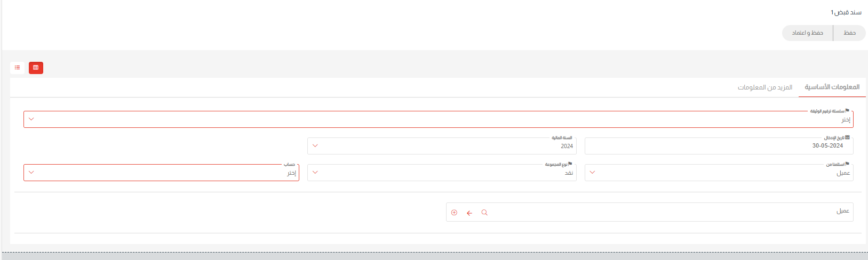Click the حفظ save button
The width and height of the screenshot is (868, 260).
coord(849,33)
